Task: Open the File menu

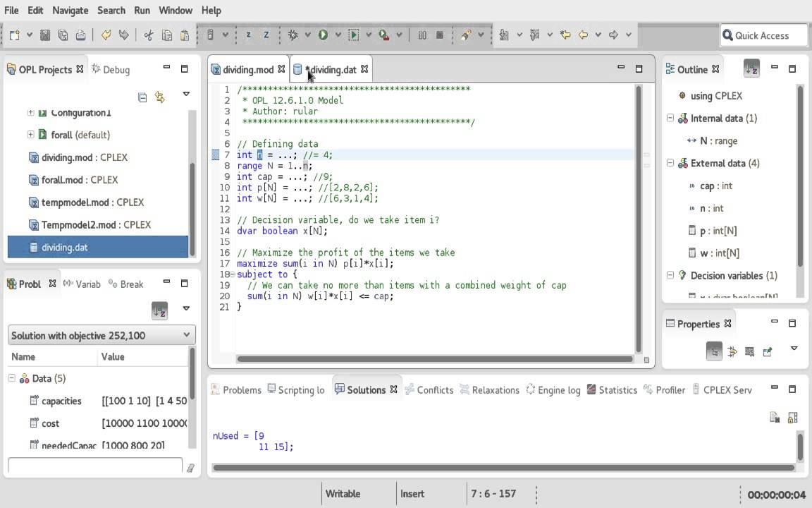Action: tap(11, 11)
